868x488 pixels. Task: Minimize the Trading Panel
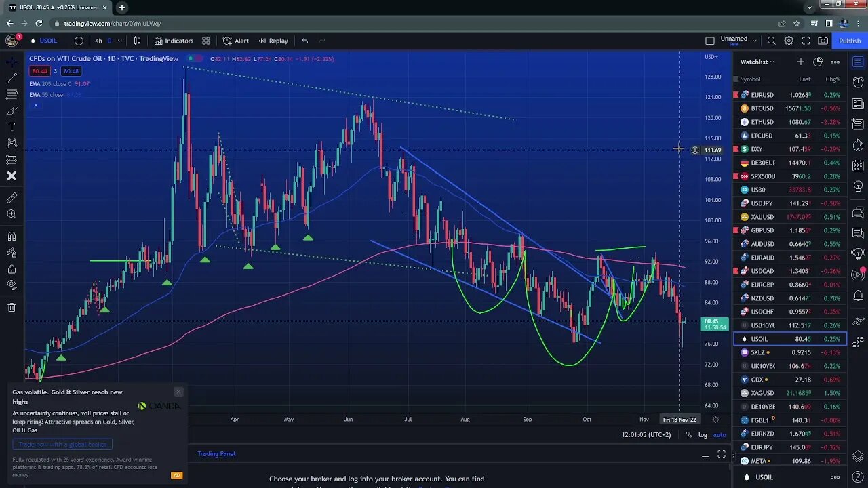coord(705,454)
